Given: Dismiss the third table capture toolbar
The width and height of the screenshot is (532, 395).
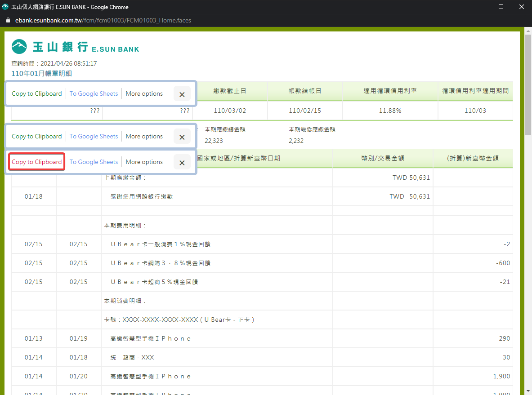Looking at the screenshot, I should pyautogui.click(x=182, y=162).
